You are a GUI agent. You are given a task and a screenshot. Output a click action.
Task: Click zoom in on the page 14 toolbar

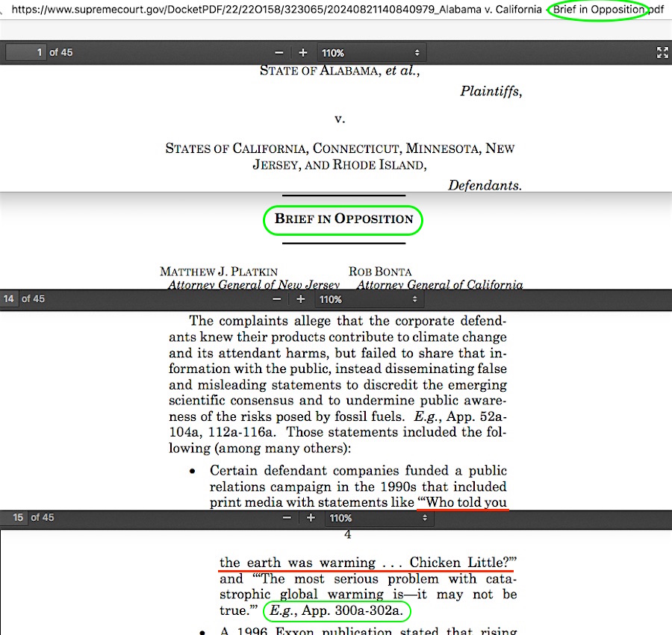click(x=301, y=299)
